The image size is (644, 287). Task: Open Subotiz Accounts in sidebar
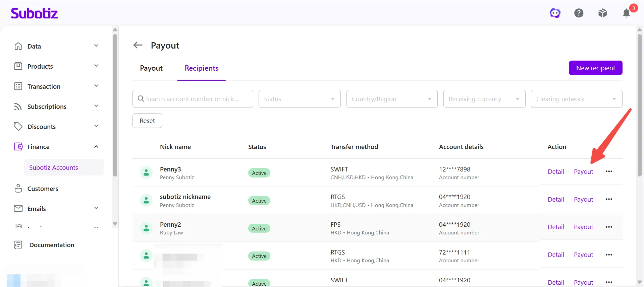[64, 167]
